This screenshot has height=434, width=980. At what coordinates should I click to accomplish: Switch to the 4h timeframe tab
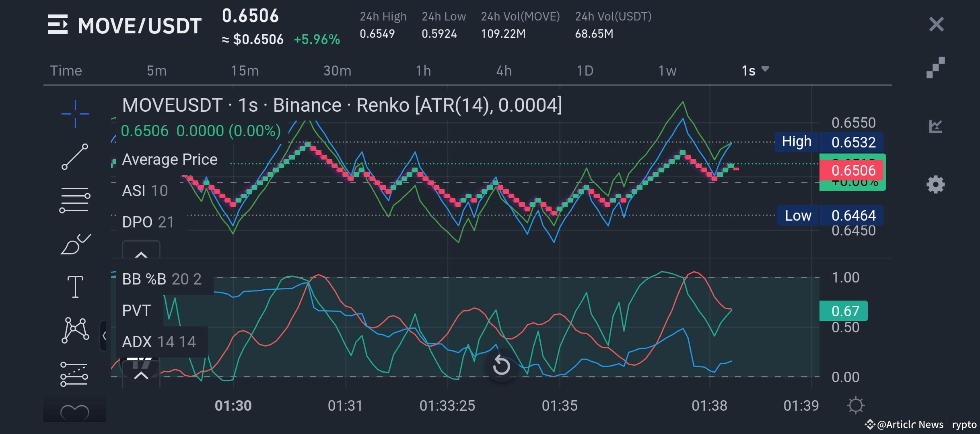coord(504,70)
